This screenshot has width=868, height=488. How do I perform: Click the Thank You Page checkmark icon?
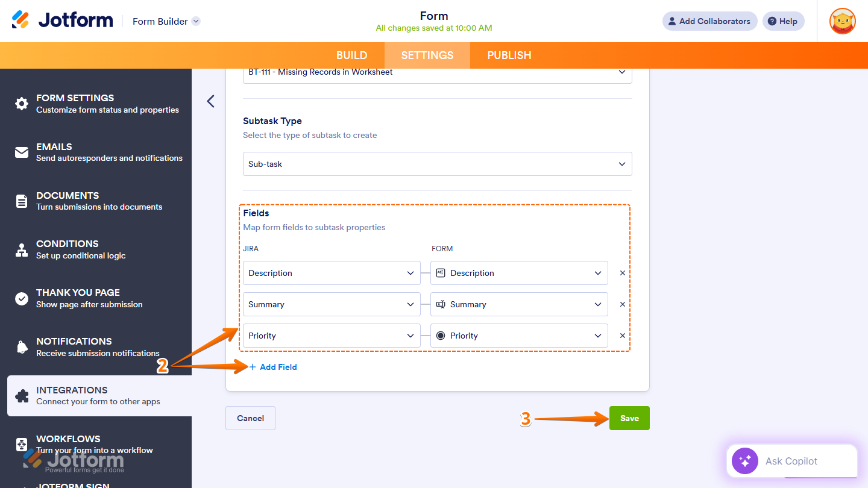[x=21, y=298]
